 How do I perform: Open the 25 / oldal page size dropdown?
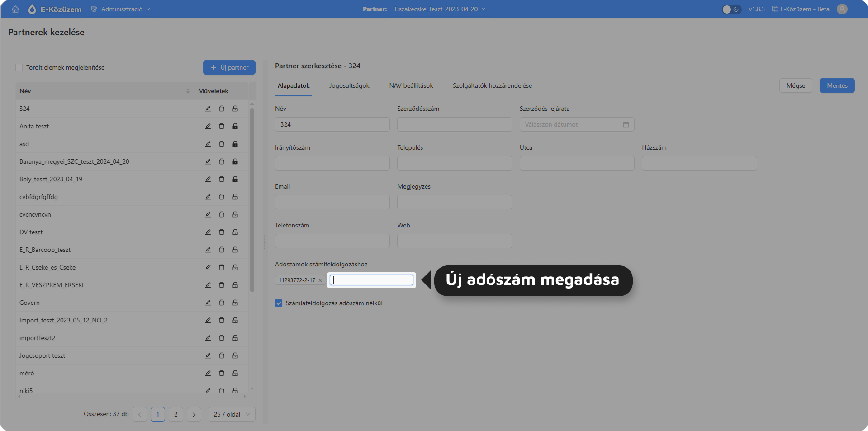(x=232, y=414)
